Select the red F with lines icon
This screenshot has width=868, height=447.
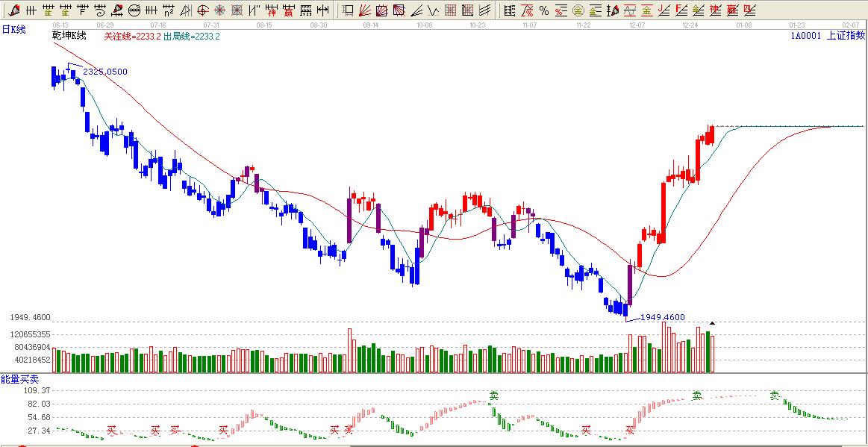click(681, 10)
